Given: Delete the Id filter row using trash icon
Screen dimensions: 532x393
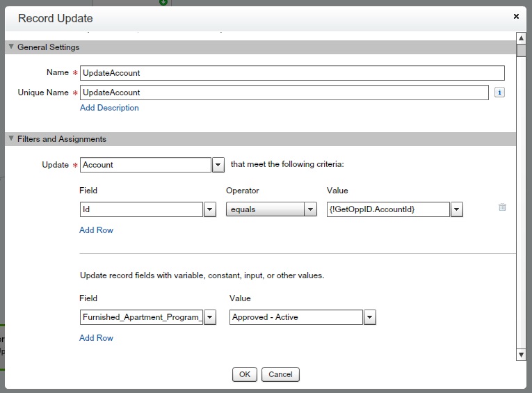Looking at the screenshot, I should pos(502,207).
